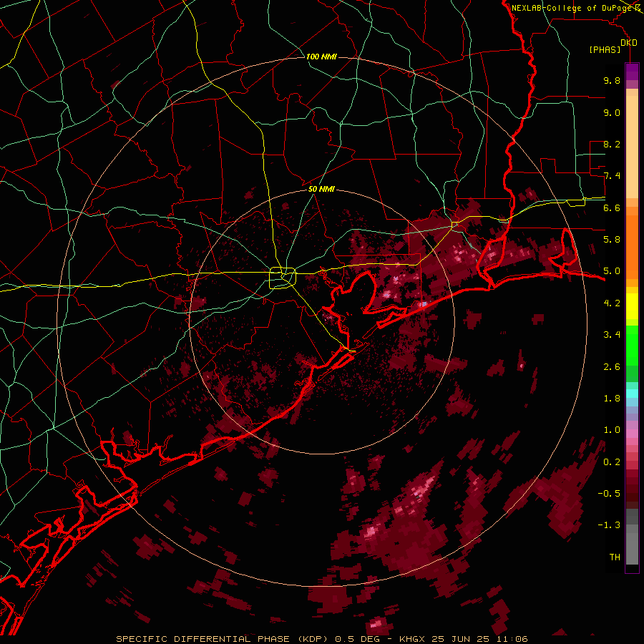
Task: Click the NEXLAB-College of DuPage label
Action: click(572, 8)
